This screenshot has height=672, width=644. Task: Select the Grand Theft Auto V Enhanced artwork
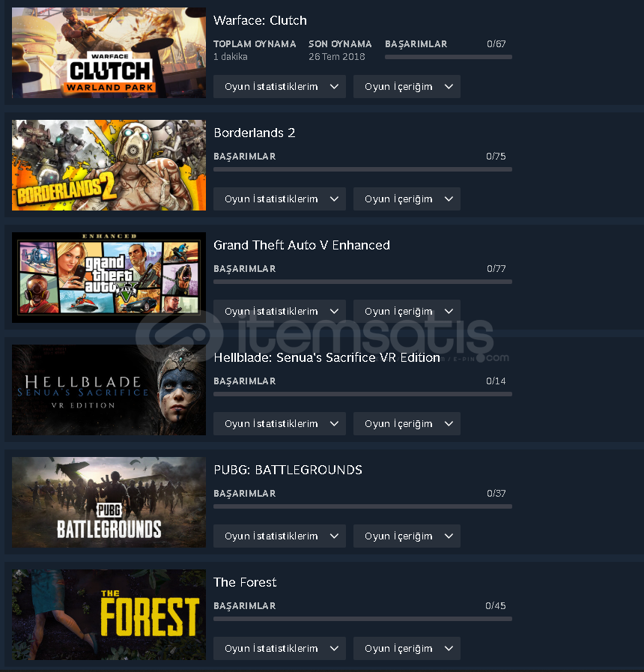click(109, 277)
